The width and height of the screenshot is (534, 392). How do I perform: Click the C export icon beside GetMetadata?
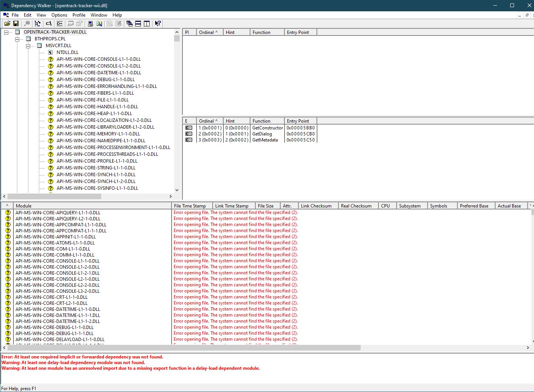(189, 140)
